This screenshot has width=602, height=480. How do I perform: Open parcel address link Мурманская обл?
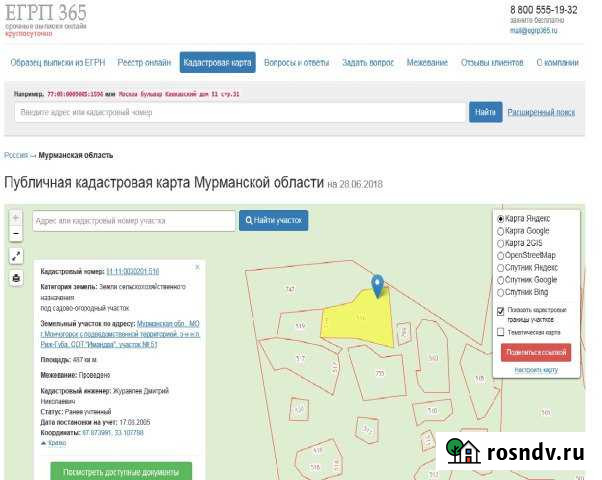click(x=120, y=334)
